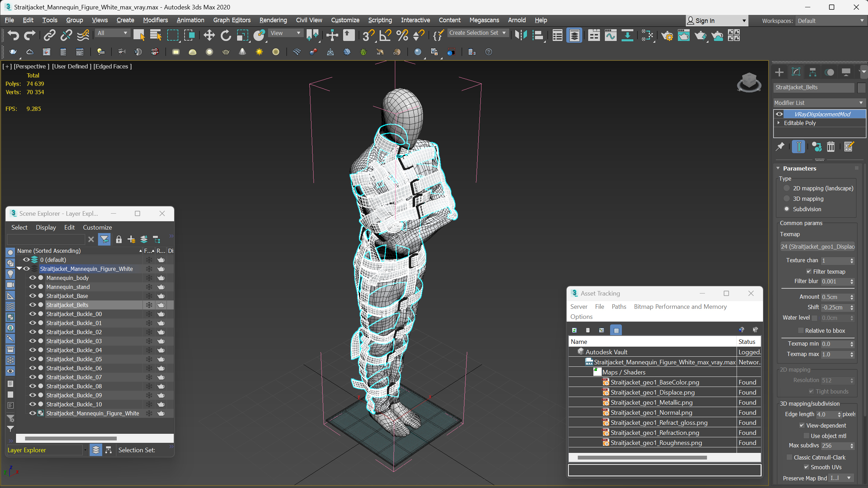Click the Rectangular Selection Region icon

(173, 35)
